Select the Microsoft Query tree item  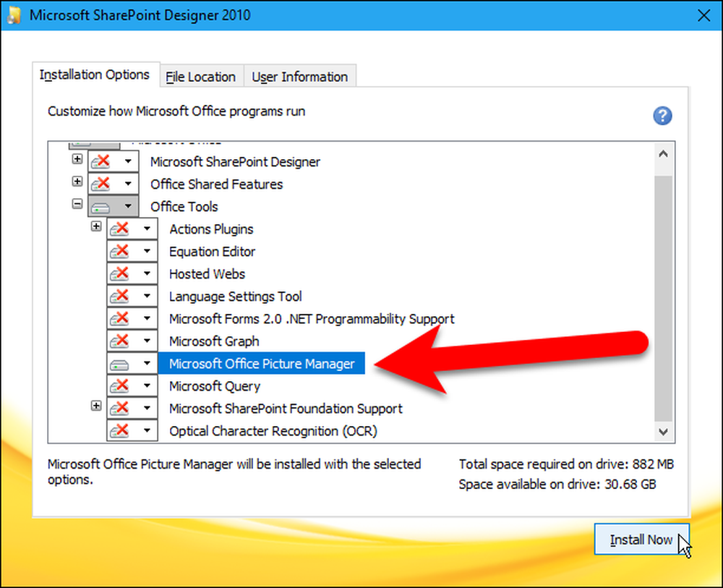point(215,386)
